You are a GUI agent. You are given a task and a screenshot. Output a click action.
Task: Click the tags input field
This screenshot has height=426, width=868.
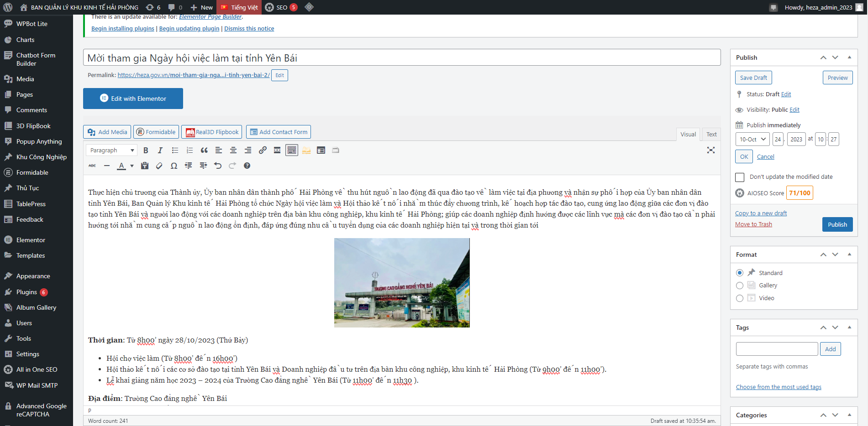click(x=777, y=349)
